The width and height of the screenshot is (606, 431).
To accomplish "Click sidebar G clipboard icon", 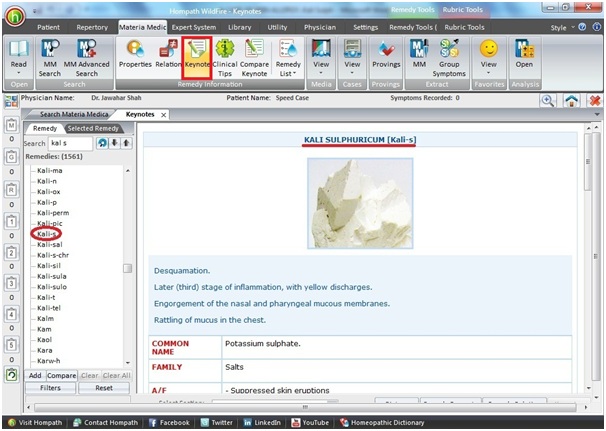I will click(12, 157).
